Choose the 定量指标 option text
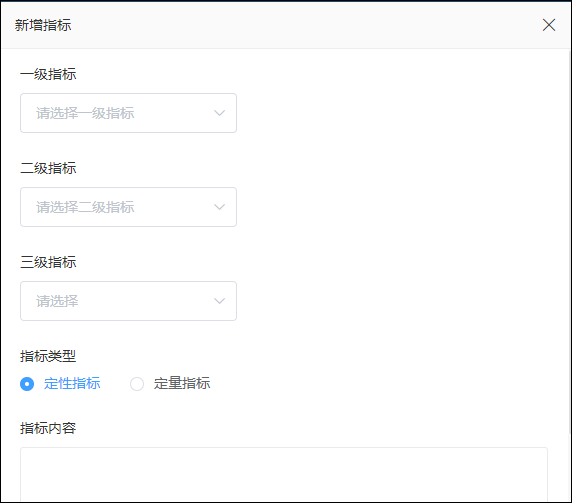The image size is (572, 503). pyautogui.click(x=182, y=384)
